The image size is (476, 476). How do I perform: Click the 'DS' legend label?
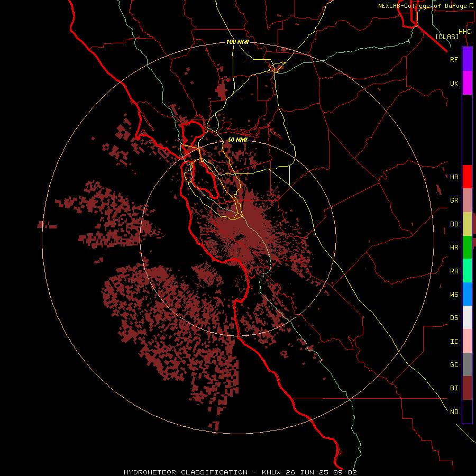(x=454, y=317)
